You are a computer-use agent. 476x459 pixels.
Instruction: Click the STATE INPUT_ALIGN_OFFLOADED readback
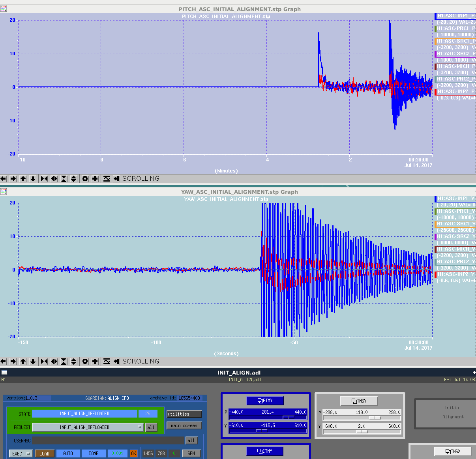tap(84, 414)
